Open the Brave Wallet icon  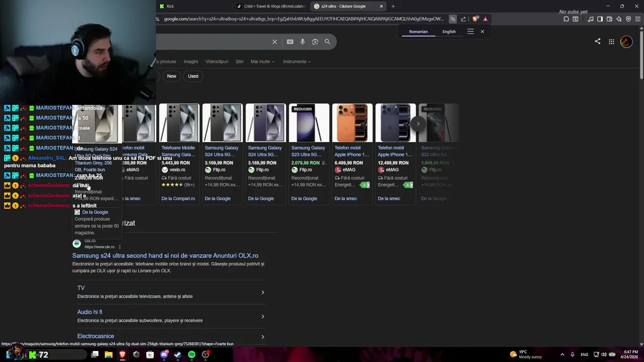(x=609, y=19)
